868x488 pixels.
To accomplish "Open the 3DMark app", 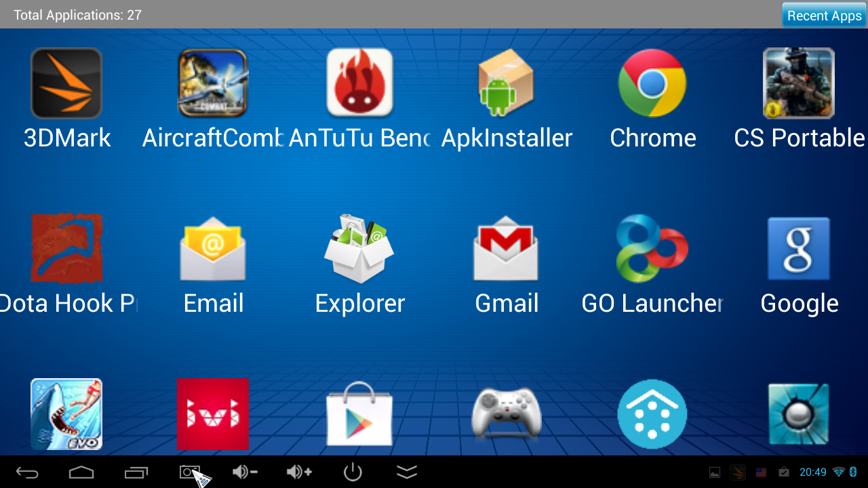I will click(66, 83).
